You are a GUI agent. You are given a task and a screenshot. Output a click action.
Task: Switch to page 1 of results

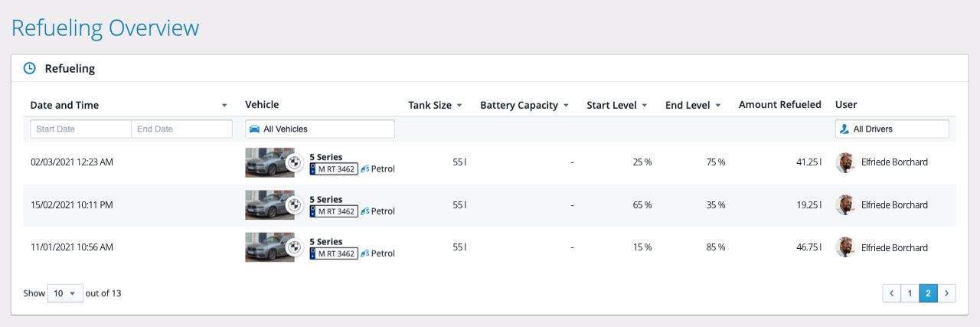(910, 293)
